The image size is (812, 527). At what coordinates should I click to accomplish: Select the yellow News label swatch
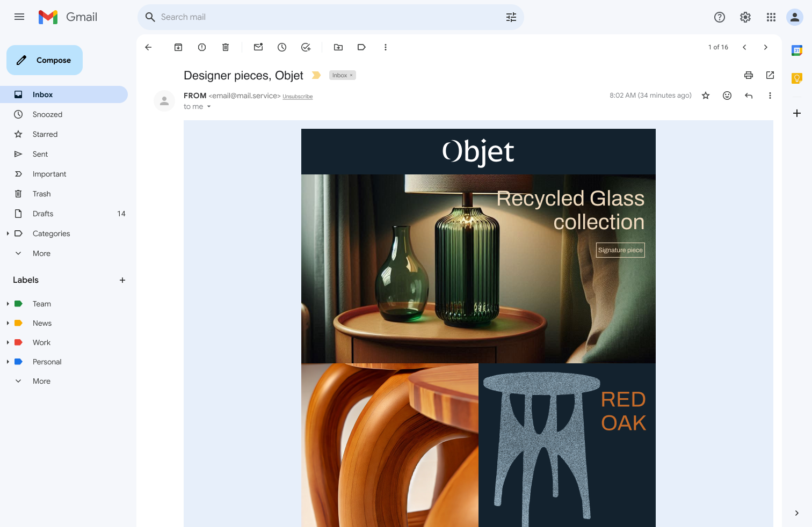[18, 323]
